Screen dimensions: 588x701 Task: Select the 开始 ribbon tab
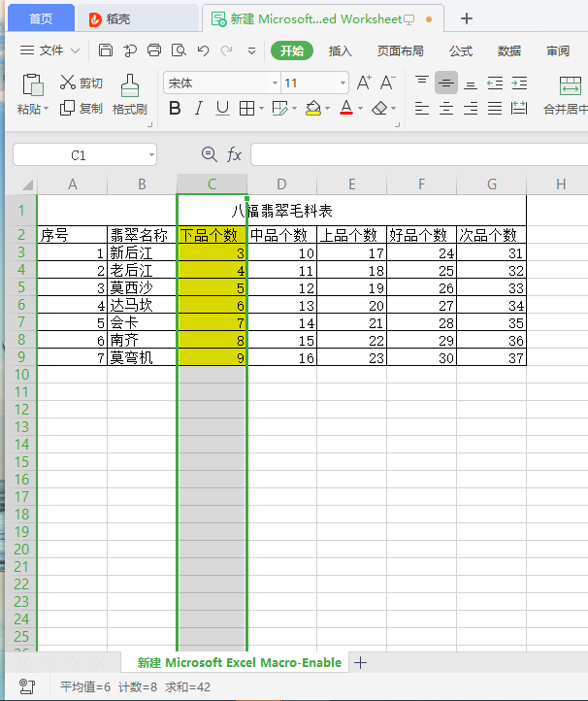coord(292,50)
